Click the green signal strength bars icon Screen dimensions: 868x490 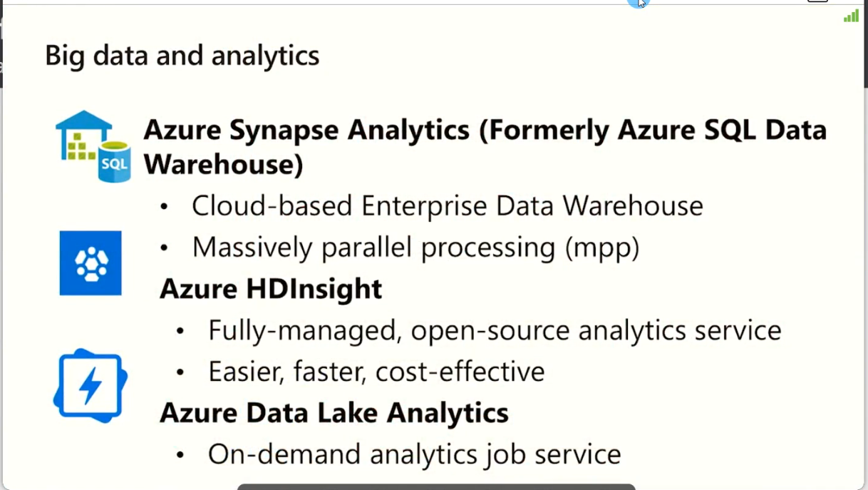[851, 16]
